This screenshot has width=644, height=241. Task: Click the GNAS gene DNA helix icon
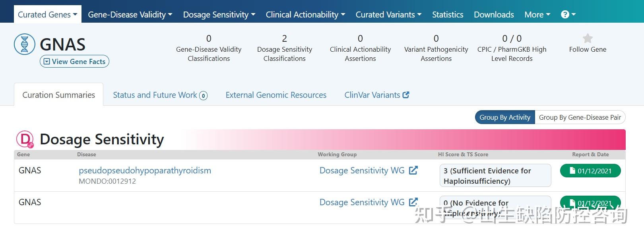(25, 44)
